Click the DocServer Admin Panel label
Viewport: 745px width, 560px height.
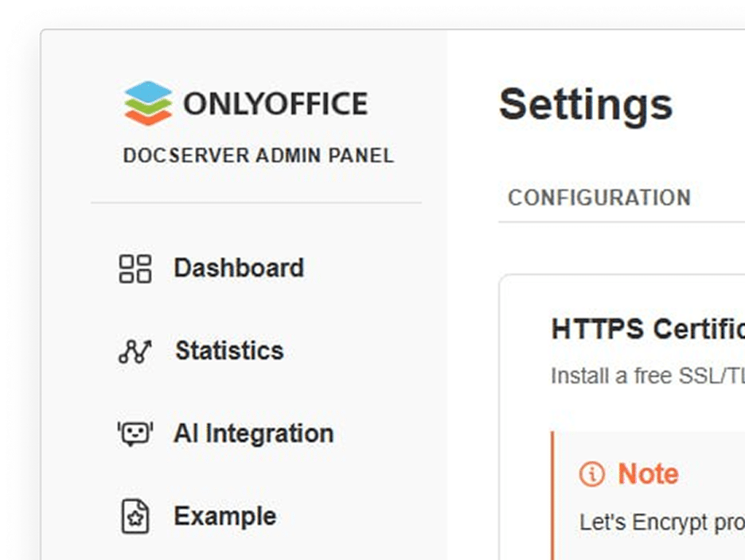[258, 155]
